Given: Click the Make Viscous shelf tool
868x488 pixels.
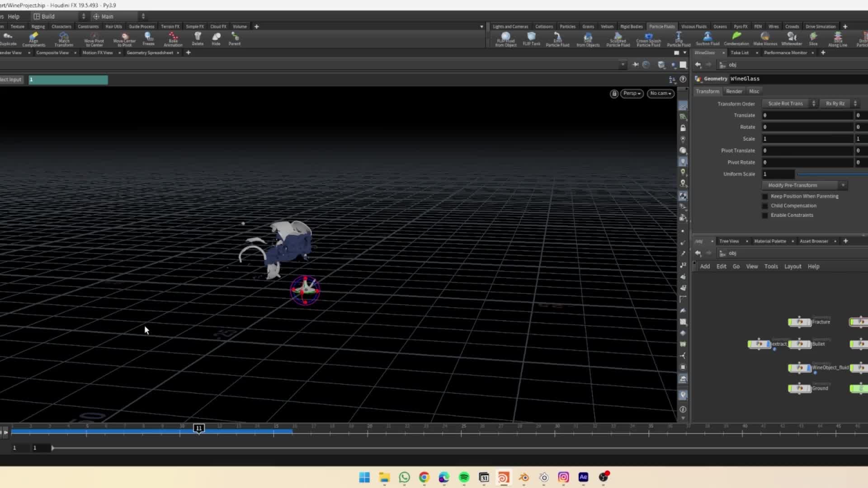Looking at the screenshot, I should 765,38.
